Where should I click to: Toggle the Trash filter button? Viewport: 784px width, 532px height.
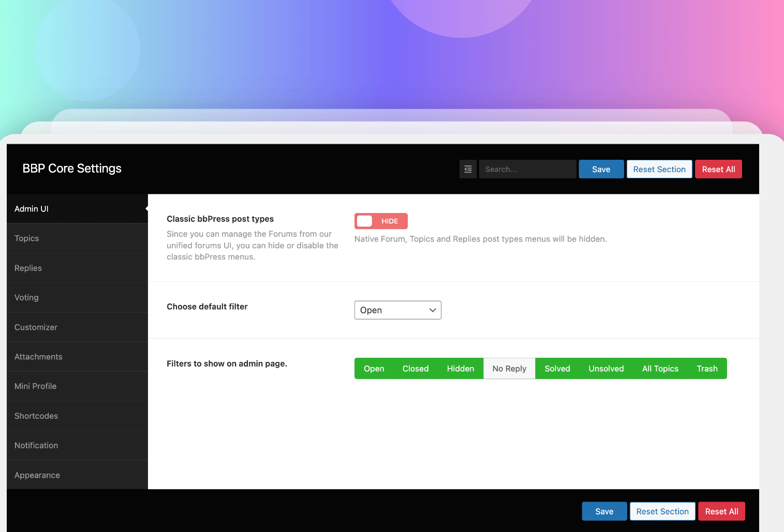[707, 369]
